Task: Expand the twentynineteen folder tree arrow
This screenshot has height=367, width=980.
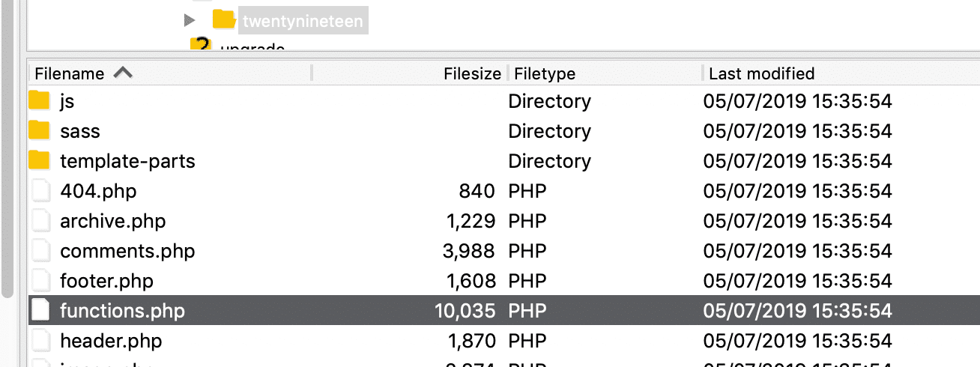Action: click(x=190, y=20)
